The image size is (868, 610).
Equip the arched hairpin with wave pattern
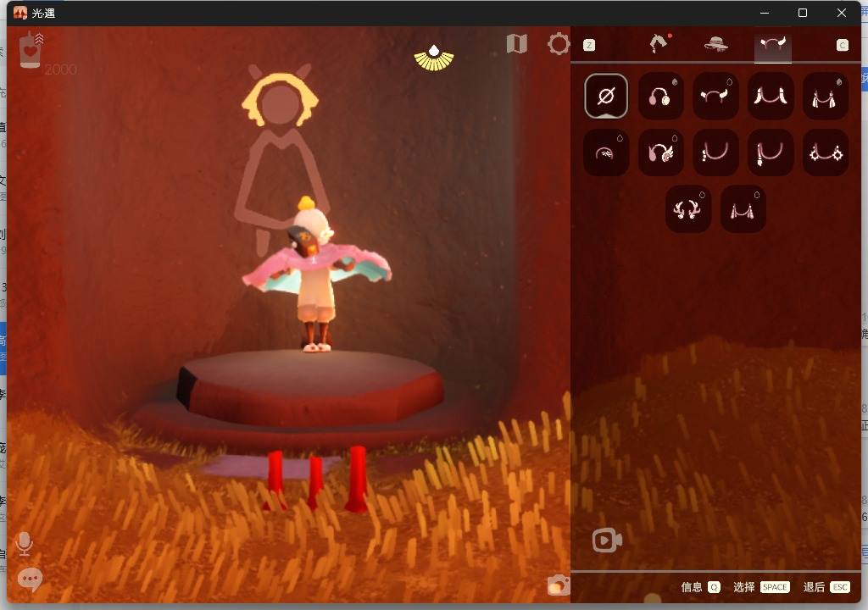point(605,152)
